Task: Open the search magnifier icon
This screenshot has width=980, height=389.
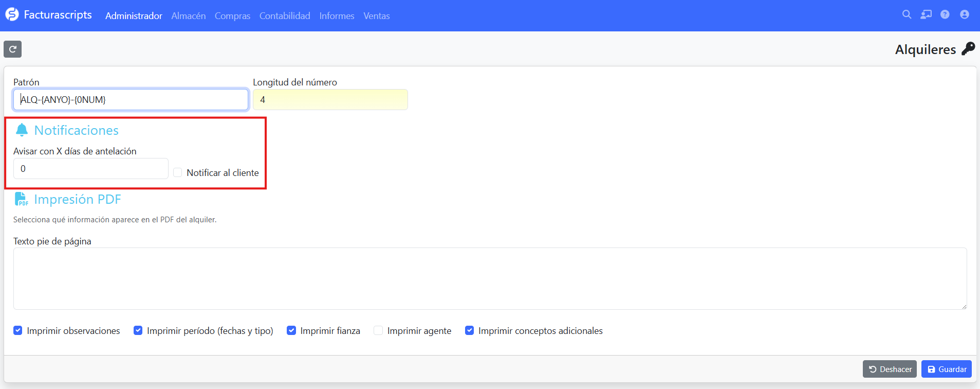Action: [907, 14]
